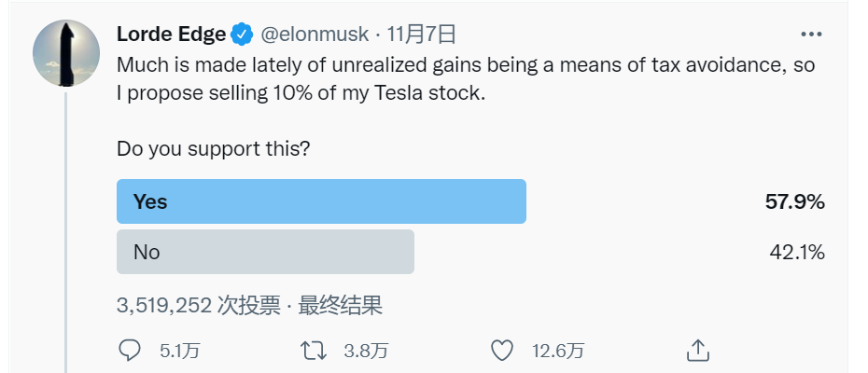Select the No poll result bar
Image resolution: width=868 pixels, height=373 pixels.
265,252
